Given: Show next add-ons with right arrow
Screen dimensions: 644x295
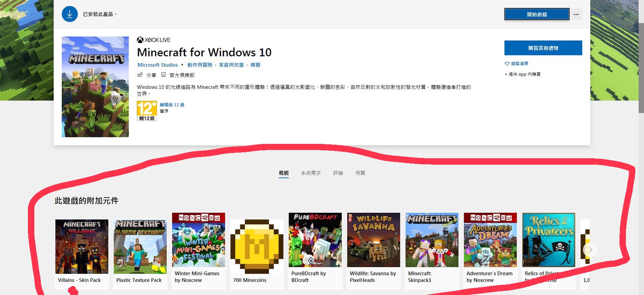Looking at the screenshot, I should point(590,250).
